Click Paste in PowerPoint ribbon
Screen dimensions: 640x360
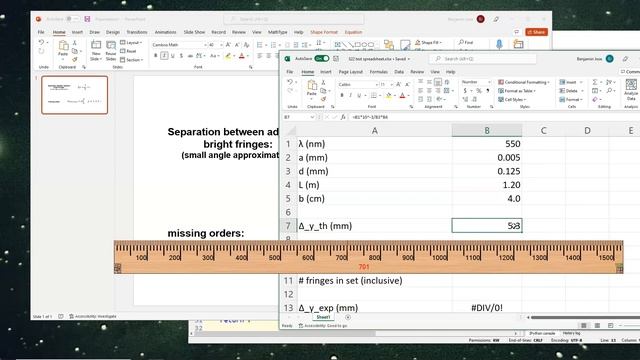(x=63, y=49)
